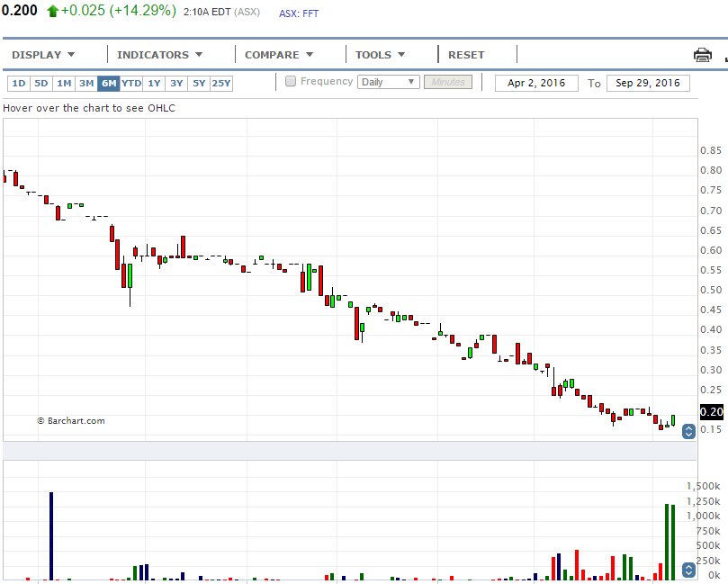Screen dimensions: 728x584
Task: Click the 'Hover over the chart' text
Action: (89, 108)
